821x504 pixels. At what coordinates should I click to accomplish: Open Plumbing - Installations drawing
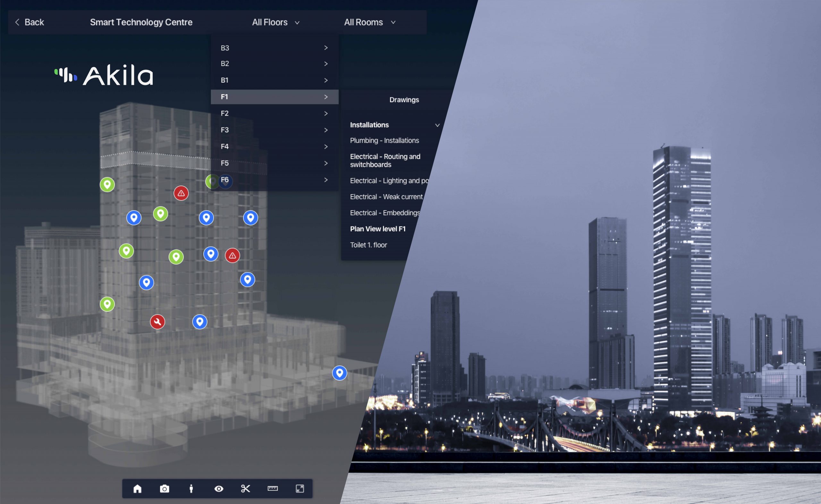pyautogui.click(x=384, y=141)
